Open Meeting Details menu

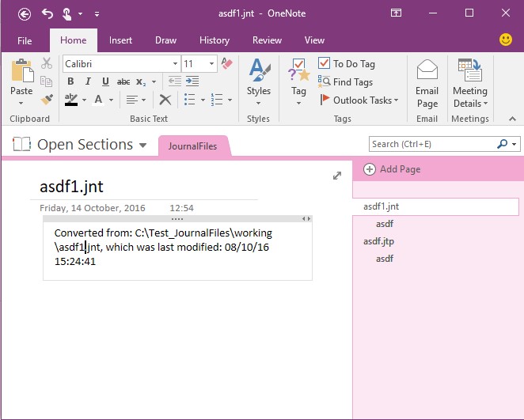[x=470, y=84]
